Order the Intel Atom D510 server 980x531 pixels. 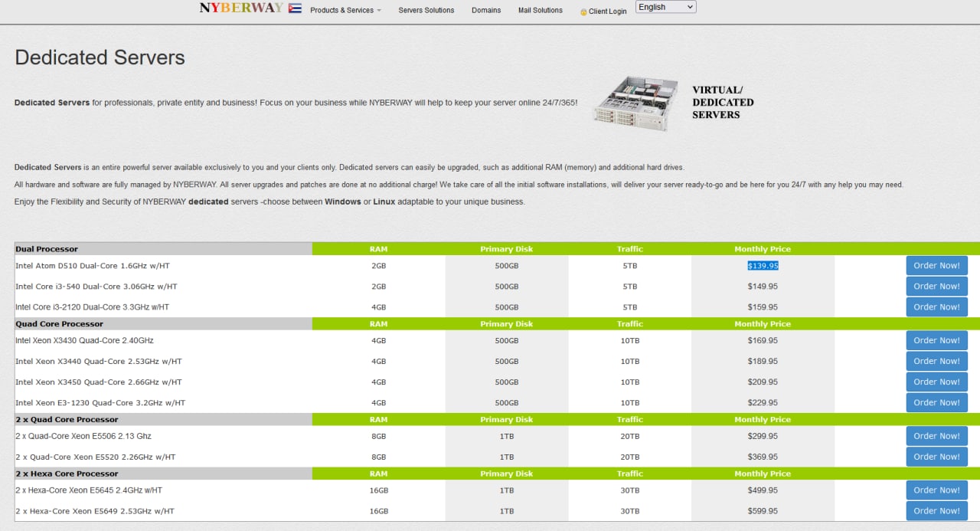(x=936, y=265)
